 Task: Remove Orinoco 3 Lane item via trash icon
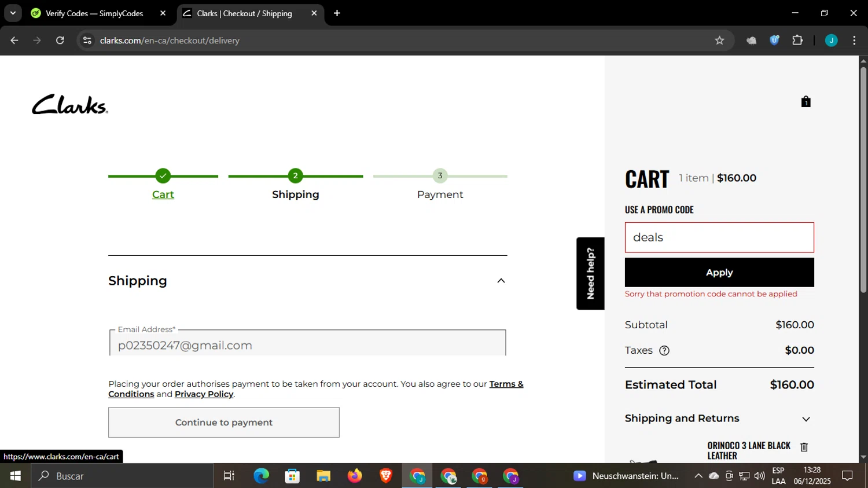804,447
